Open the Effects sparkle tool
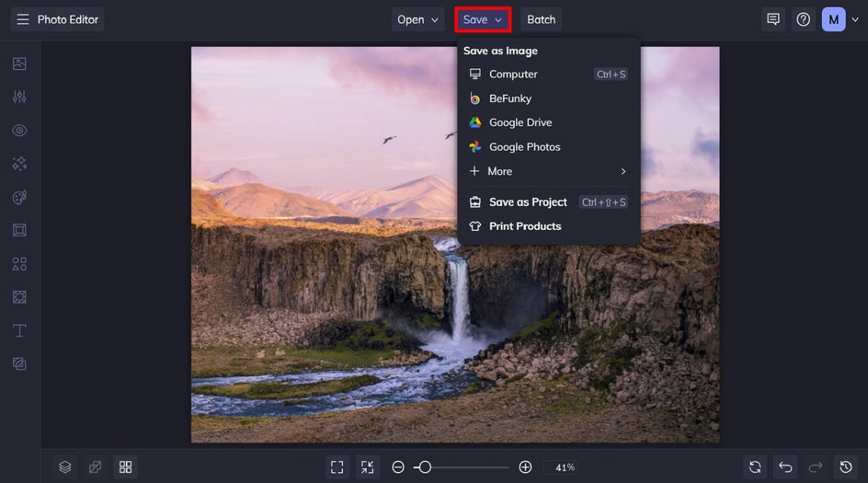 coord(19,164)
